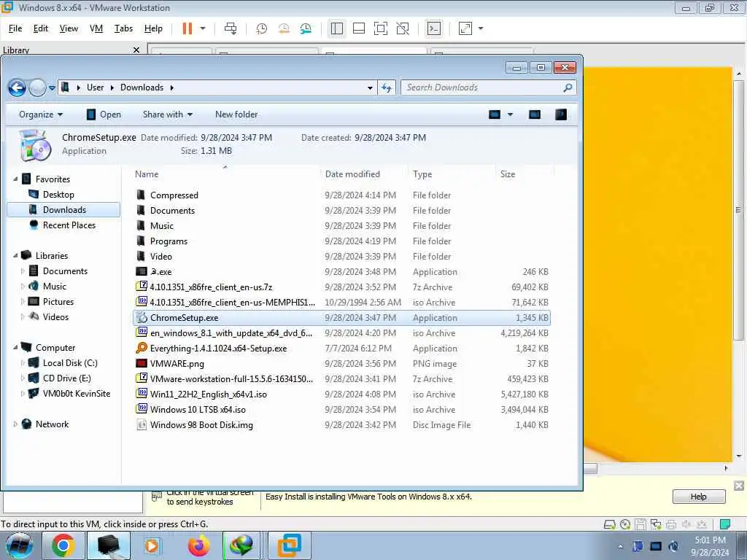Open the console view icon
Screen dimensions: 747x560
pos(433,28)
